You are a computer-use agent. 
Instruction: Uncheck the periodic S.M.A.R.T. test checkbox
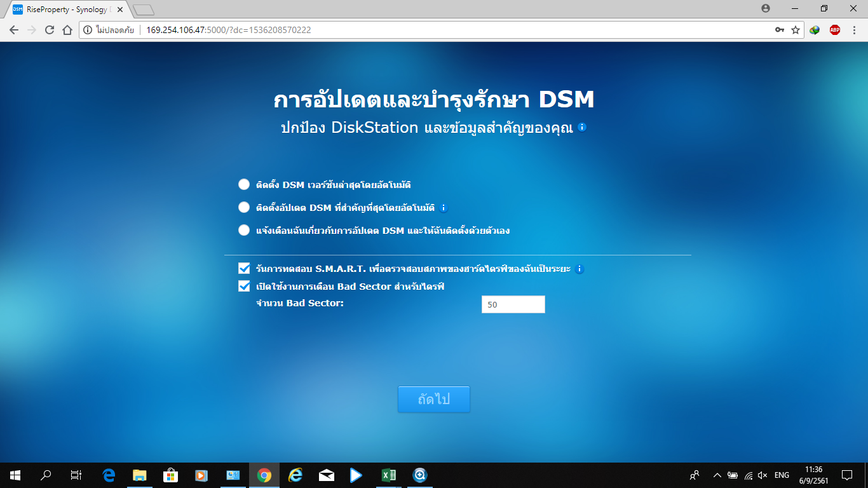click(x=244, y=268)
